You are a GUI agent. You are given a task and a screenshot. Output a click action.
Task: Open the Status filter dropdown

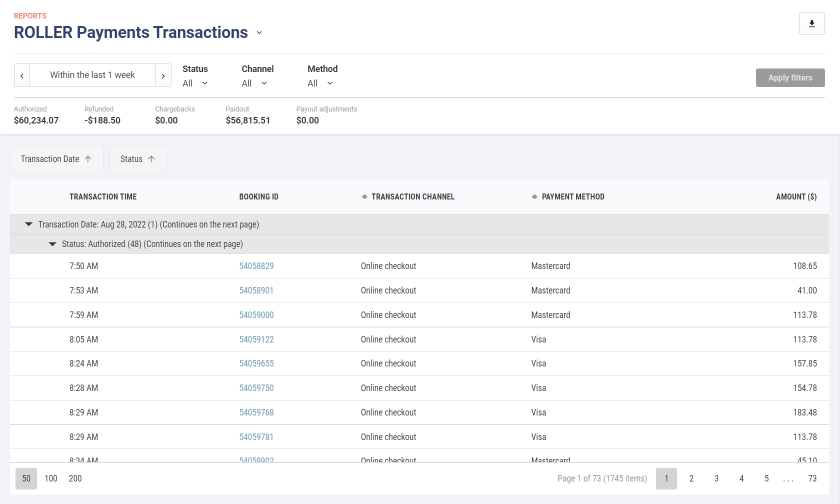[195, 83]
